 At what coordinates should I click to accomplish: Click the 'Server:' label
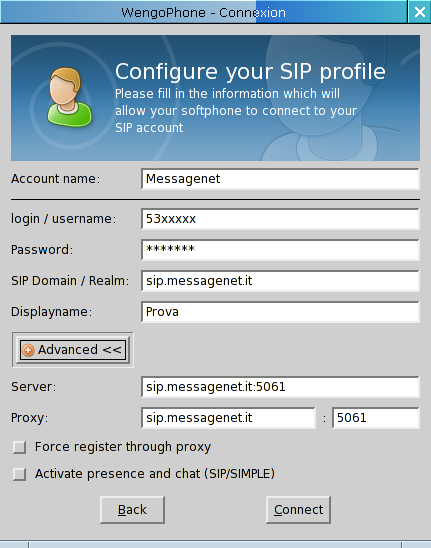coord(33,387)
